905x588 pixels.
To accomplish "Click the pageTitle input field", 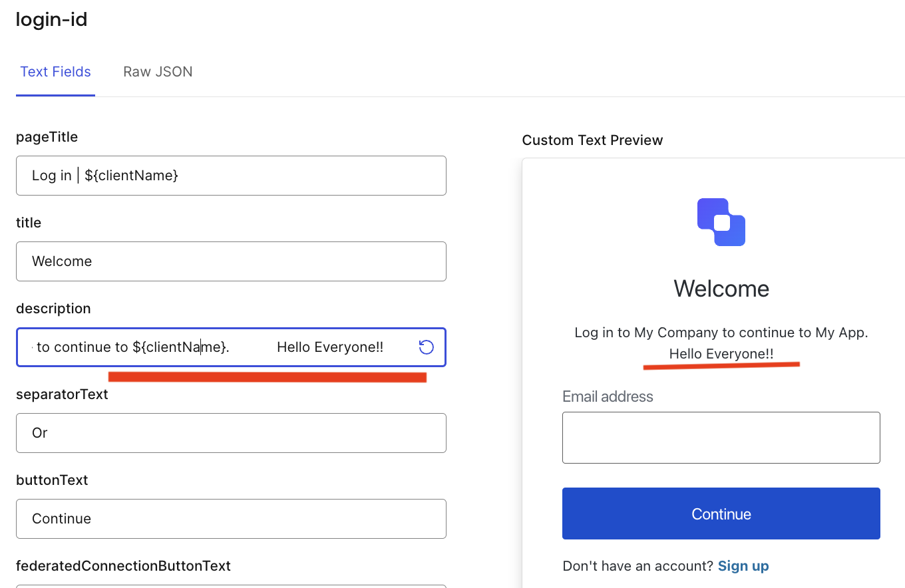I will [x=231, y=176].
